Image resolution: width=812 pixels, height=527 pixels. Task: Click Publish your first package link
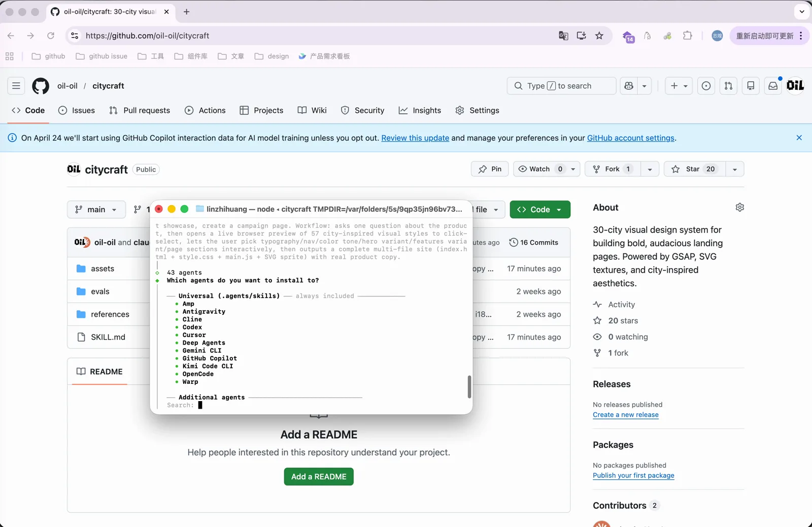click(x=633, y=476)
